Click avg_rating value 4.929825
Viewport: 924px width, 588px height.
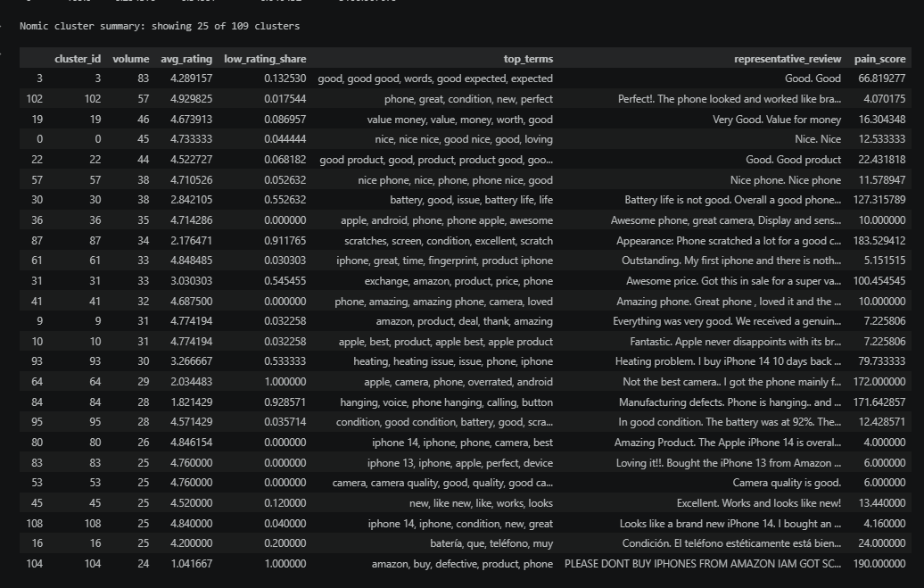tap(191, 99)
